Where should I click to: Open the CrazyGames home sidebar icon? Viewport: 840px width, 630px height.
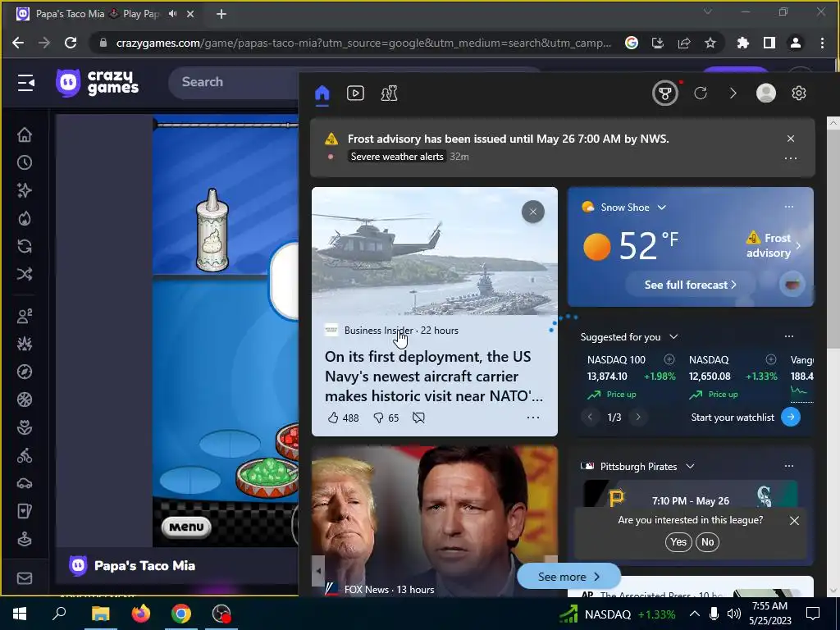click(x=24, y=135)
